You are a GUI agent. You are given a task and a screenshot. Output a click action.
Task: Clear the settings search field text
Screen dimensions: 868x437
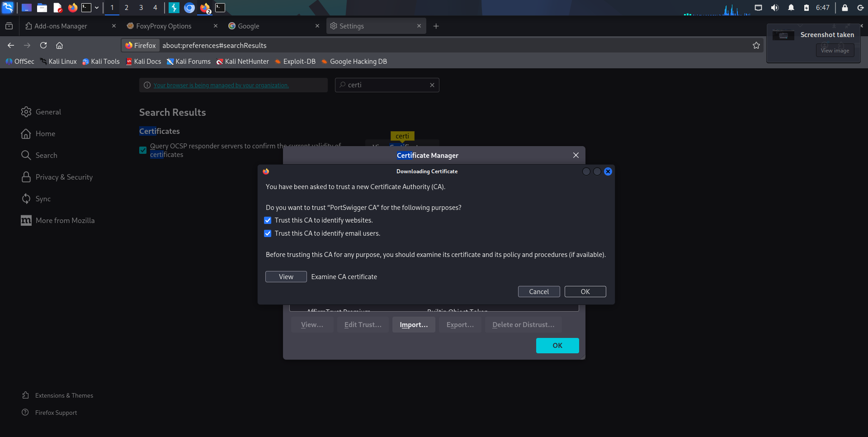[432, 85]
